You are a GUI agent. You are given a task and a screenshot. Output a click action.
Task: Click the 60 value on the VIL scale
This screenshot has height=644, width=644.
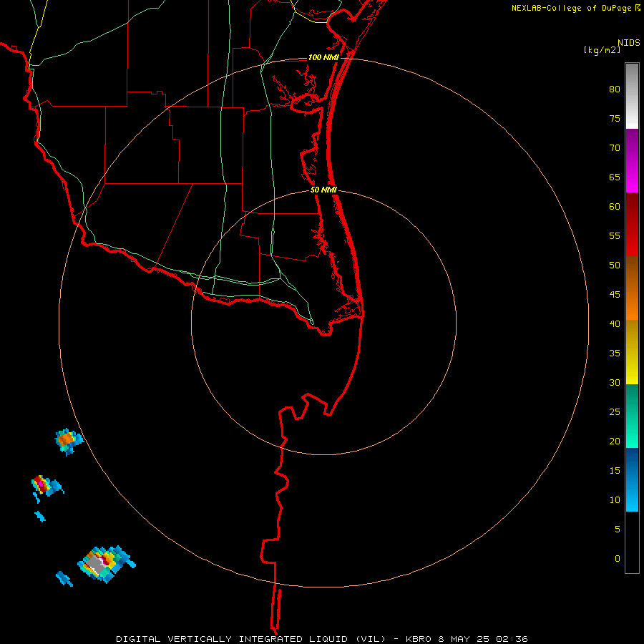[x=615, y=207]
